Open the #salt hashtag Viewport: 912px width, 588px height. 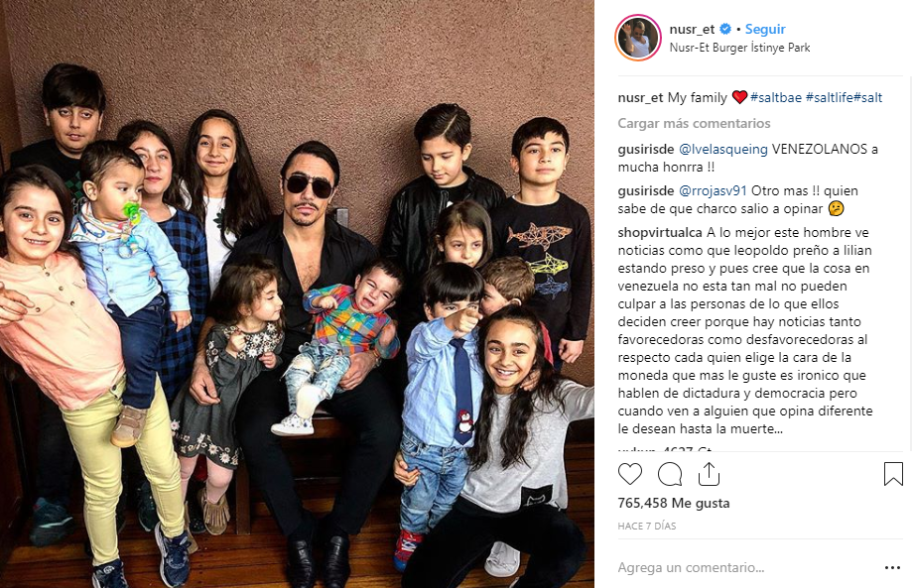[867, 97]
